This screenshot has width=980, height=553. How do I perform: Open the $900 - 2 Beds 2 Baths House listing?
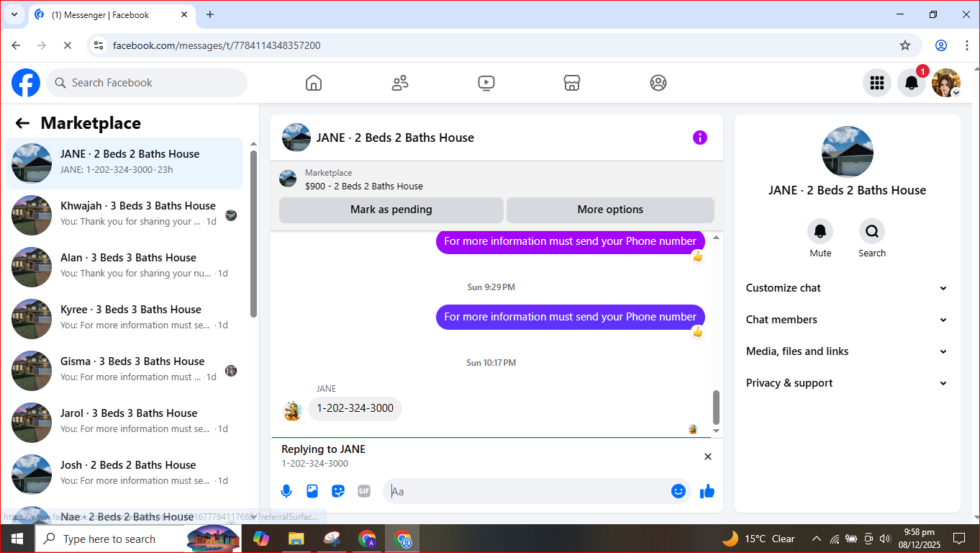pyautogui.click(x=364, y=186)
